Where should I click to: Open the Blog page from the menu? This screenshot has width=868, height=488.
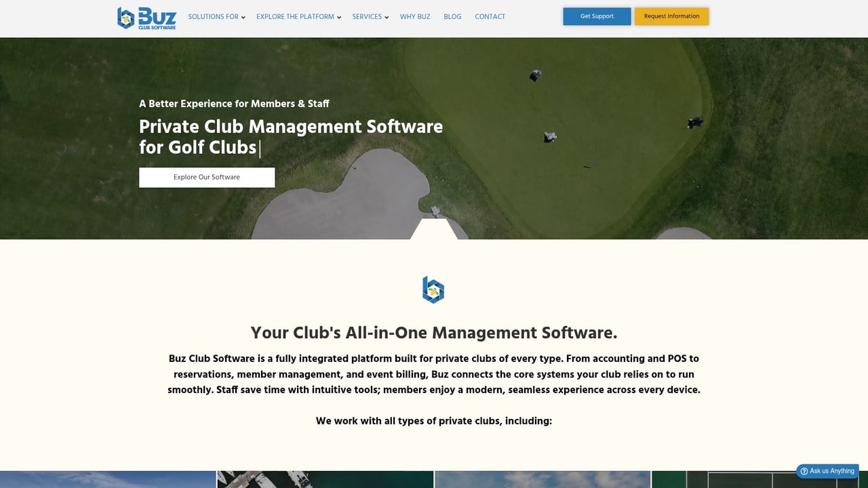click(452, 16)
